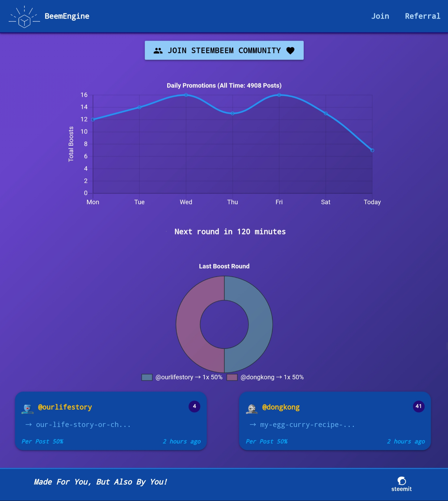This screenshot has height=501, width=448.
Task: Click 'Per Post 50%' on @ourlifestory card
Action: (43, 441)
